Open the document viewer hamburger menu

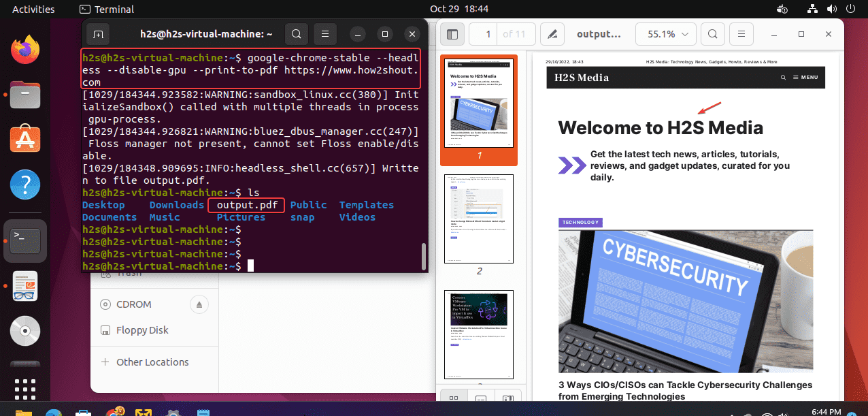[x=742, y=34]
